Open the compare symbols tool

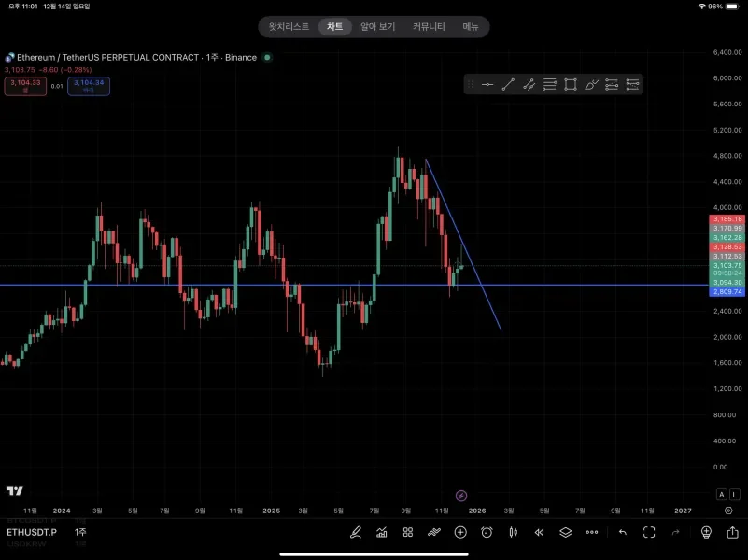pyautogui.click(x=434, y=532)
